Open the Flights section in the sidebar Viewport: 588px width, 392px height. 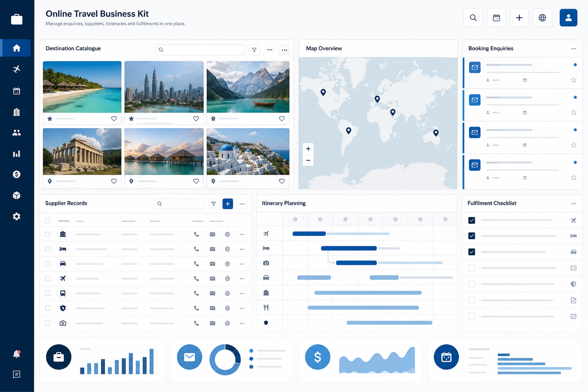(16, 69)
